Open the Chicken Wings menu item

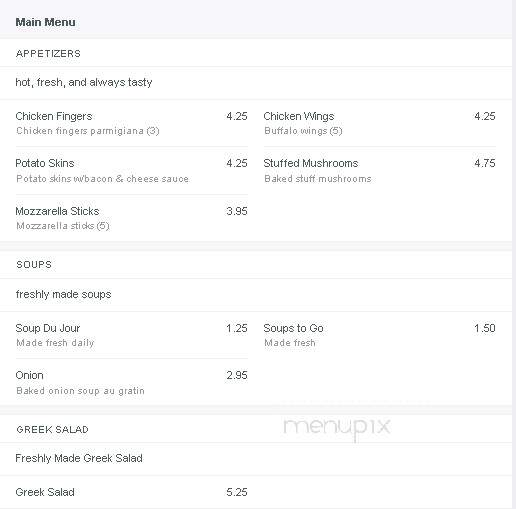(x=299, y=116)
